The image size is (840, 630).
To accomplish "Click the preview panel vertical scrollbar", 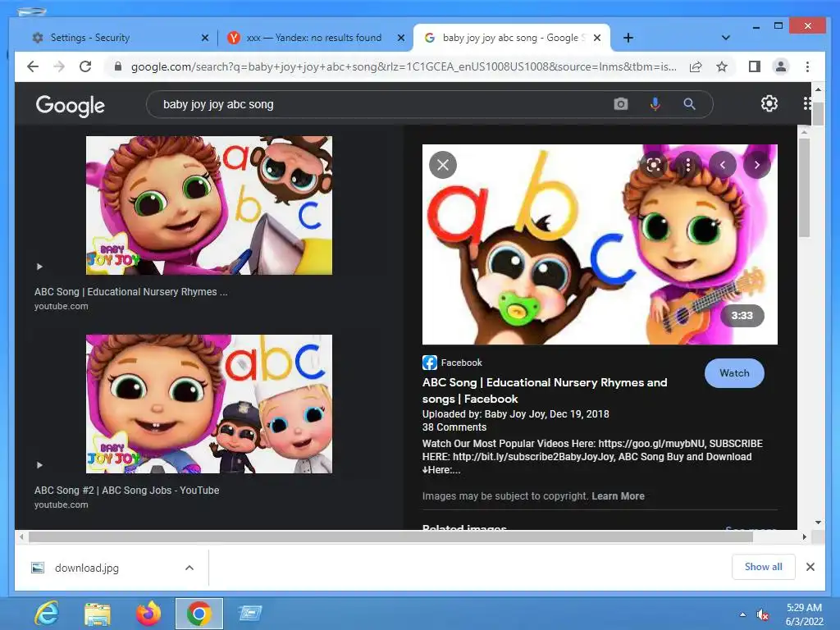I will (x=804, y=186).
